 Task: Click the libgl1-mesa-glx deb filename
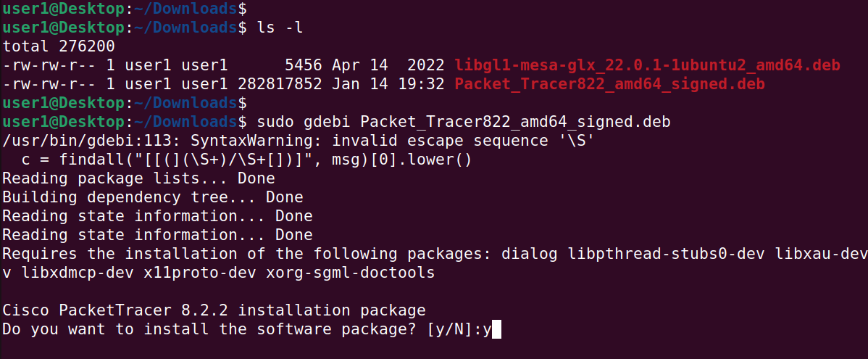pos(647,65)
